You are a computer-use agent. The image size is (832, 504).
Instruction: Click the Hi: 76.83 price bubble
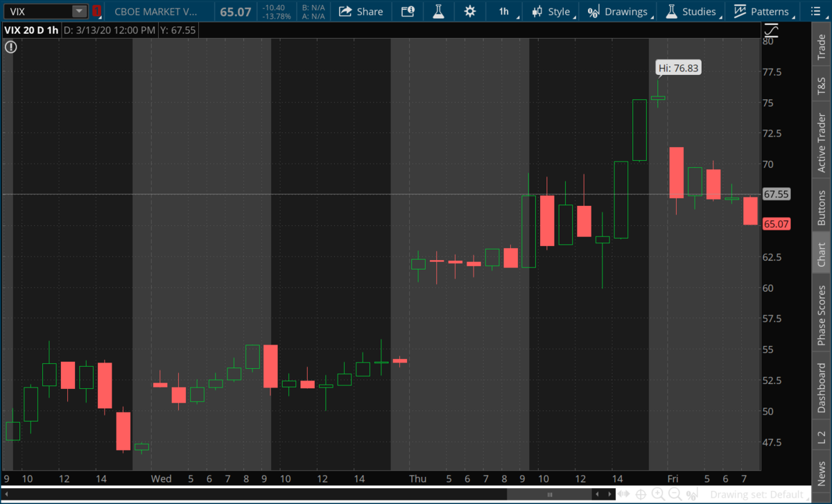679,68
